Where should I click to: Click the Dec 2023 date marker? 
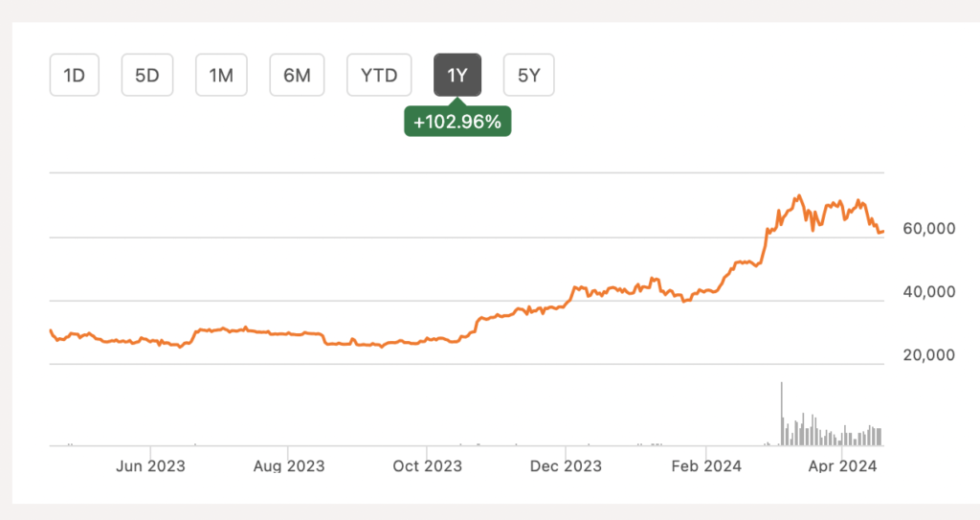point(566,466)
